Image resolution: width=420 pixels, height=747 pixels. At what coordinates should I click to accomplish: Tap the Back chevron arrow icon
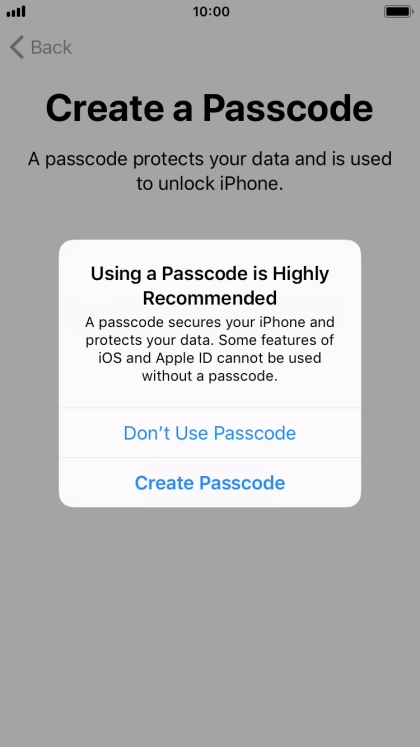tap(17, 47)
